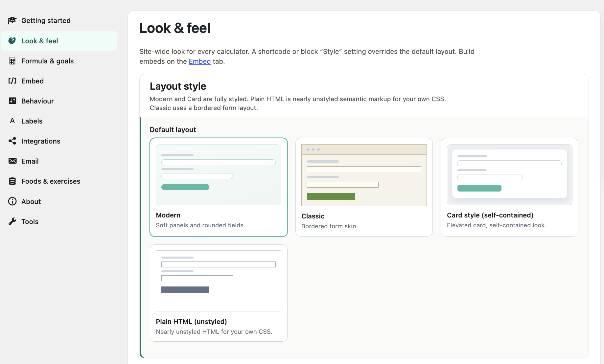The height and width of the screenshot is (364, 604).
Task: Go to Formula & goals settings
Action: pyautogui.click(x=59, y=61)
